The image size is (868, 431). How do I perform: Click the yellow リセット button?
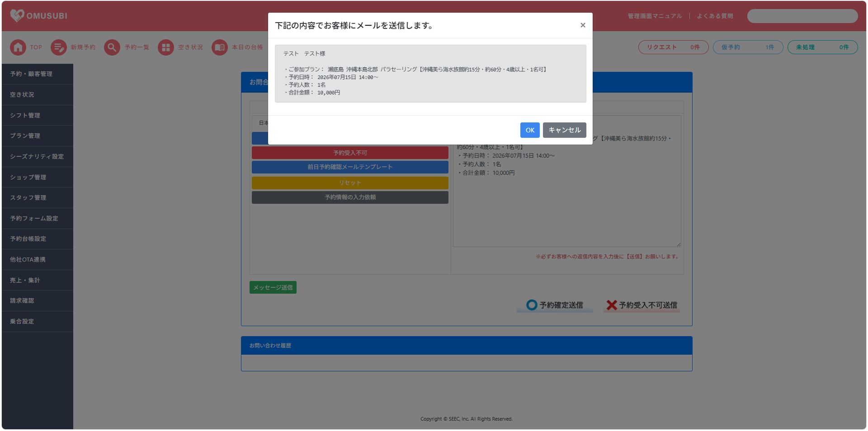click(350, 183)
